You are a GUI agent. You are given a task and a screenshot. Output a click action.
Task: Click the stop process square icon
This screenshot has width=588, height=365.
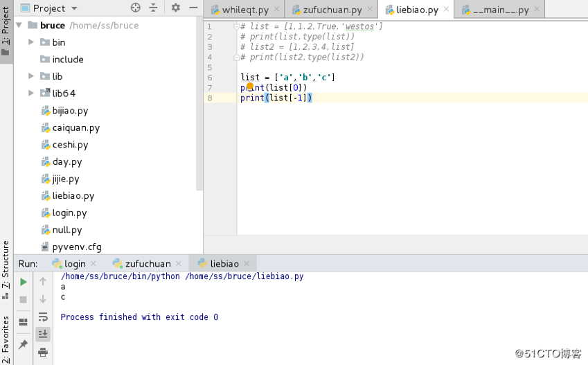24,299
